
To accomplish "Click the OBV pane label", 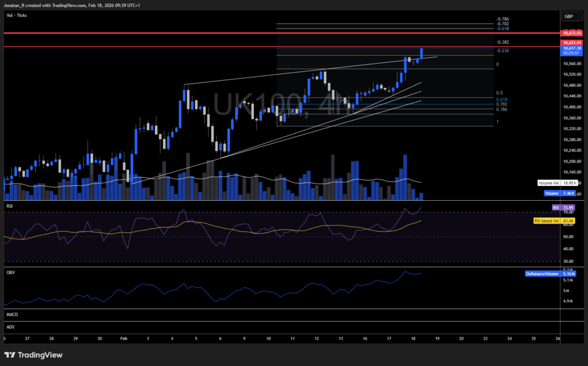I will [10, 271].
